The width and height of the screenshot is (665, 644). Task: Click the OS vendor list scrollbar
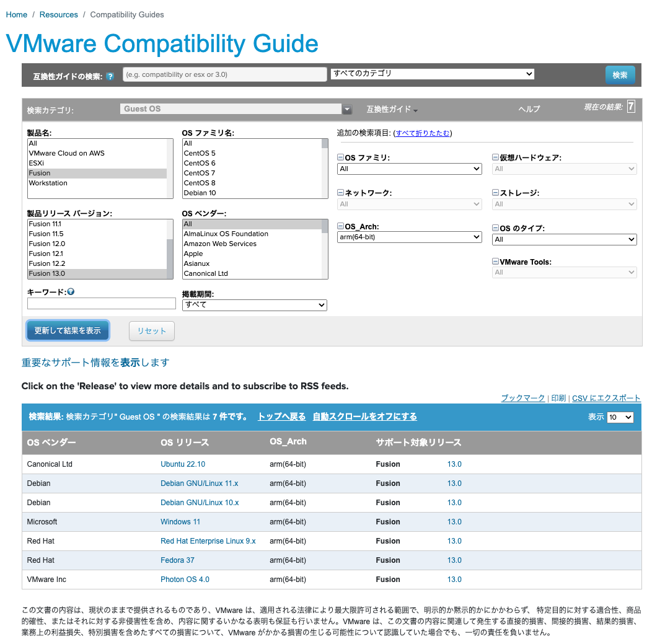point(325,249)
